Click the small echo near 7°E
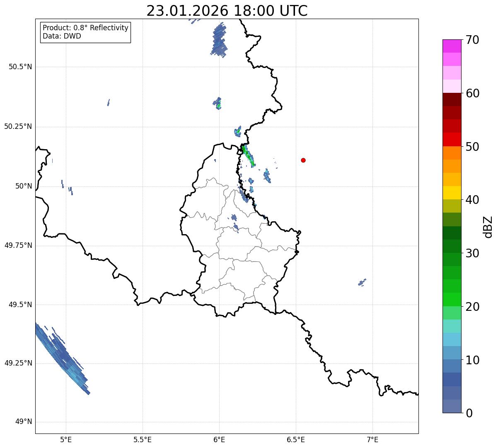Viewport: 498px width, 448px height. click(x=362, y=283)
